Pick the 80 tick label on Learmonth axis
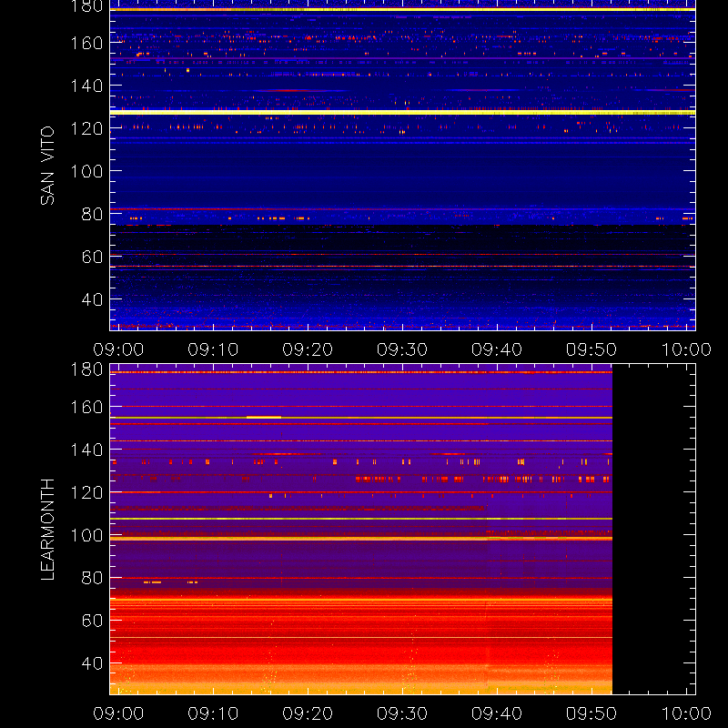Image resolution: width=728 pixels, height=728 pixels. (x=92, y=578)
